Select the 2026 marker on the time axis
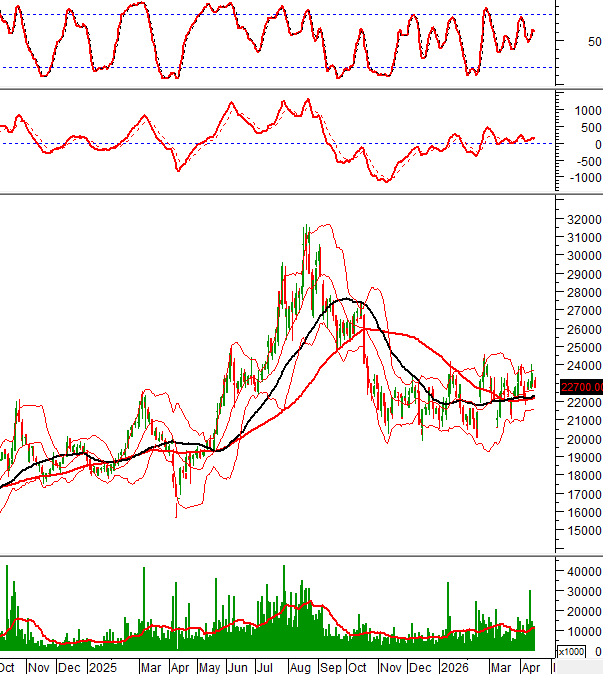This screenshot has height=674, width=603. coord(455,667)
